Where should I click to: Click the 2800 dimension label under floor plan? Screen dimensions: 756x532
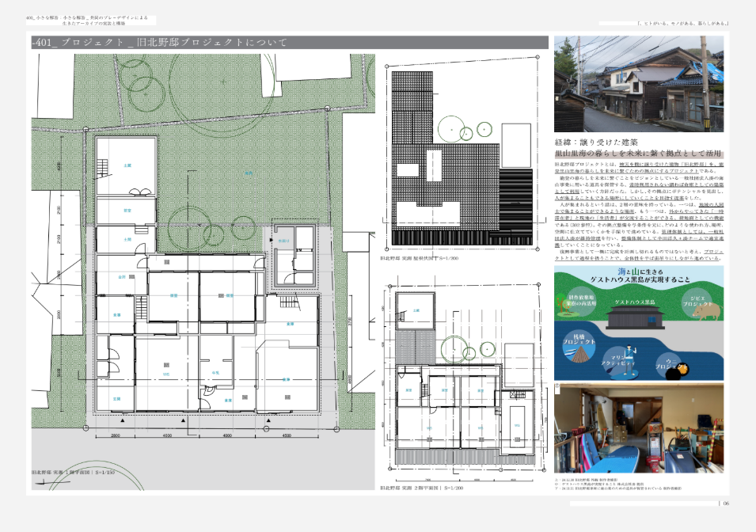[x=115, y=435]
